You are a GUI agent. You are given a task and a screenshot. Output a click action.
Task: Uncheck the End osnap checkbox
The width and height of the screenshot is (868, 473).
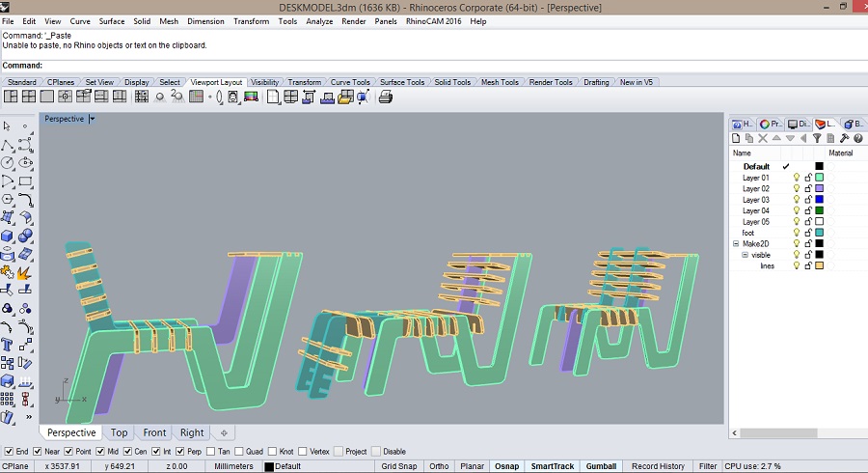click(9, 452)
